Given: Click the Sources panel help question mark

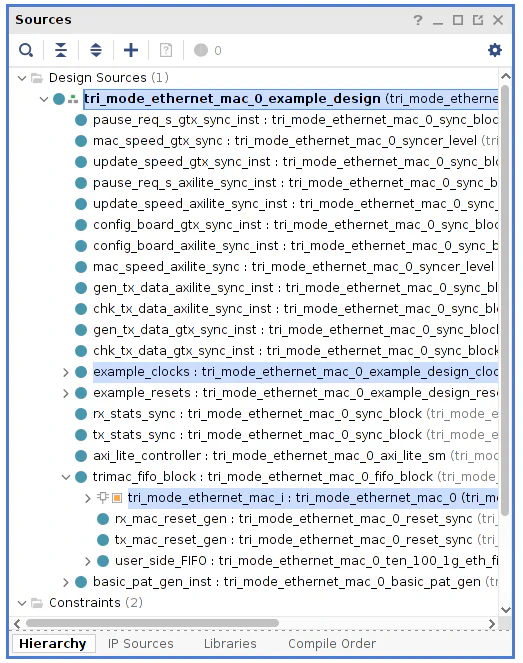Looking at the screenshot, I should click(418, 20).
